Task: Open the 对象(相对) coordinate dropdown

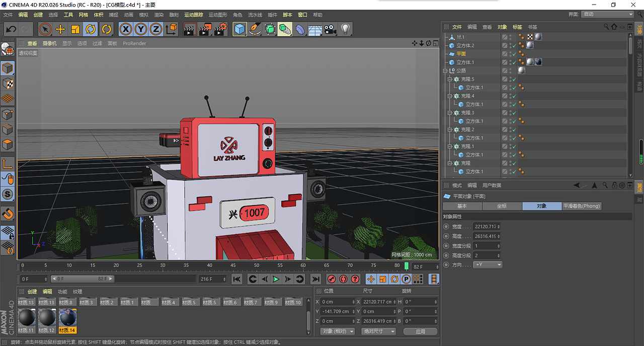Action: [x=337, y=331]
